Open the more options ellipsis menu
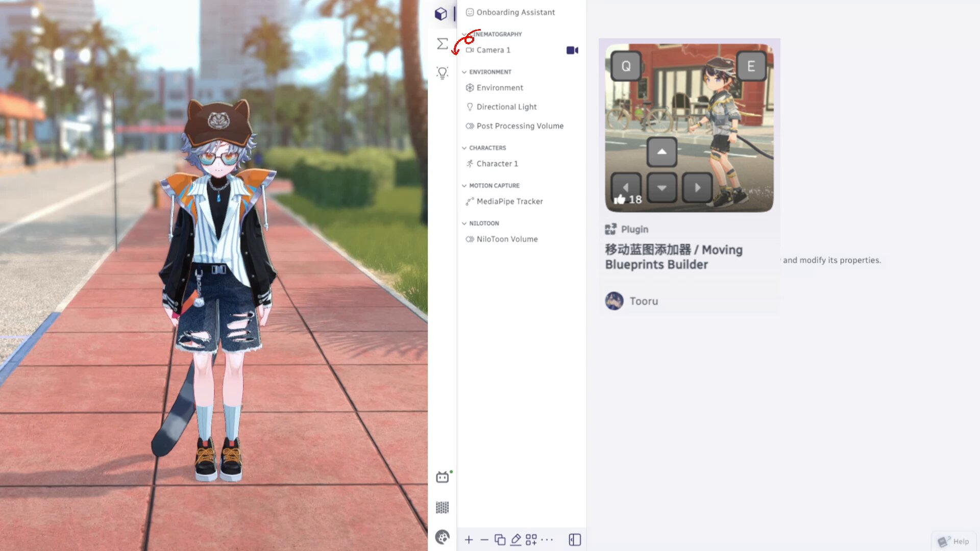 pos(547,540)
